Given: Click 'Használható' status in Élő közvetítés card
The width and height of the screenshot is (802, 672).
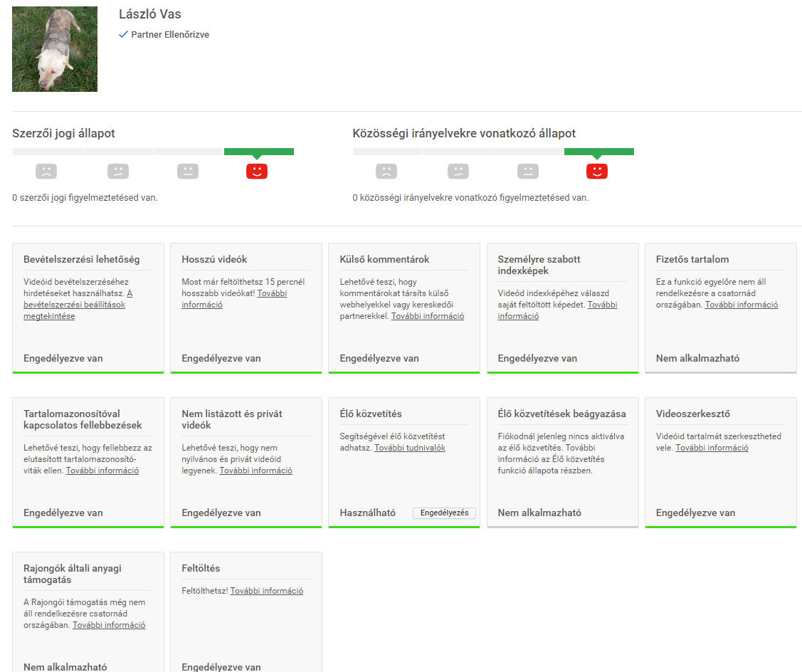Looking at the screenshot, I should pos(368,513).
